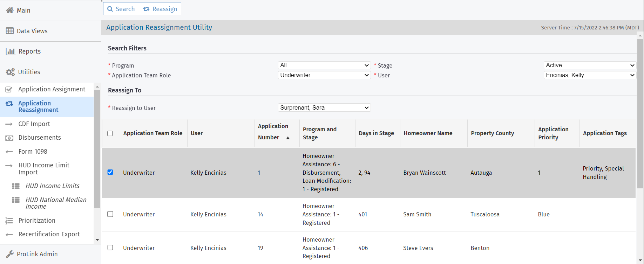The height and width of the screenshot is (264, 644).
Task: Click the Disbursements money icon
Action: coord(9,138)
